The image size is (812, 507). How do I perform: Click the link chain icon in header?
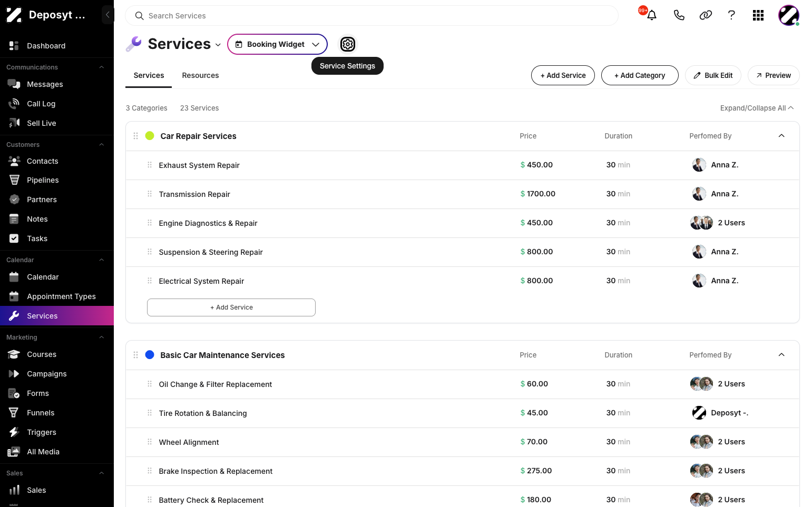706,15
